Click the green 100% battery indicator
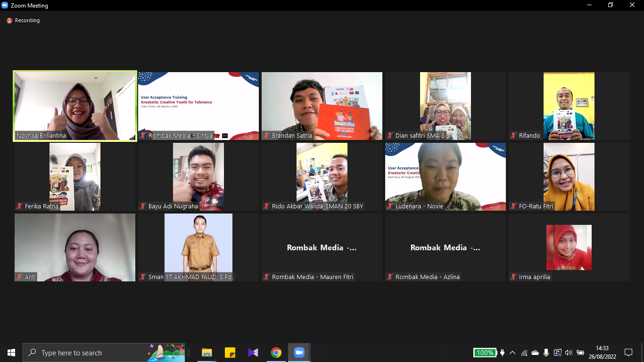644x362 pixels. [485, 353]
